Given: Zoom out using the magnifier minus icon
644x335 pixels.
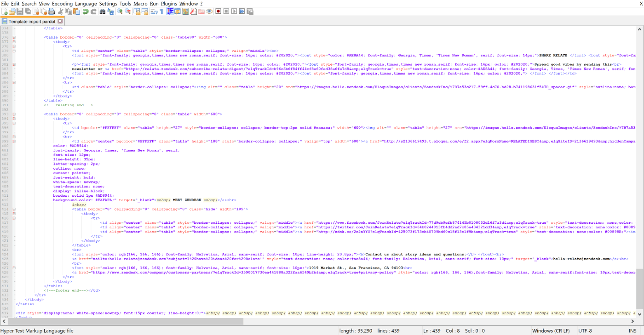Looking at the screenshot, I should coord(128,11).
